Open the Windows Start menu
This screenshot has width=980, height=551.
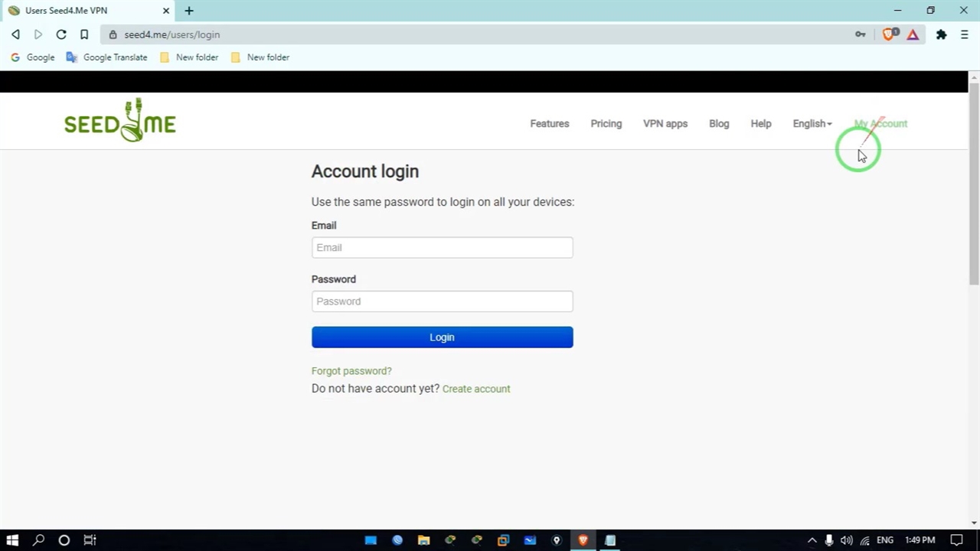(12, 540)
